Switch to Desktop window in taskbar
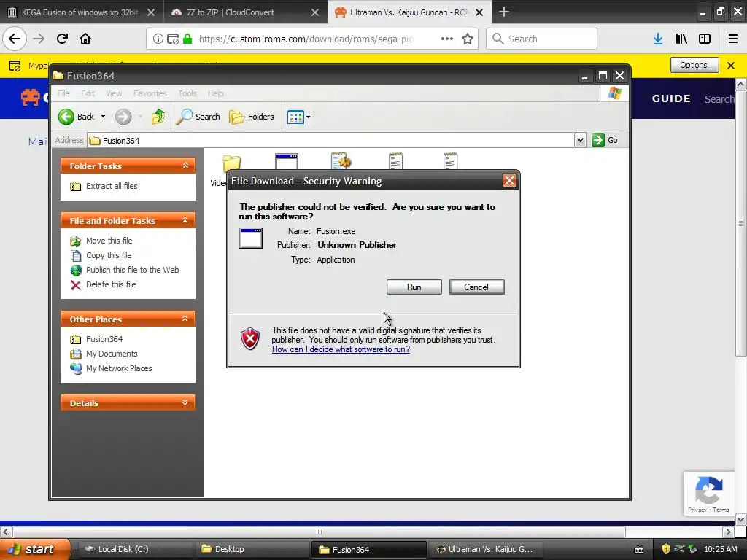This screenshot has height=560, width=747. point(252,549)
